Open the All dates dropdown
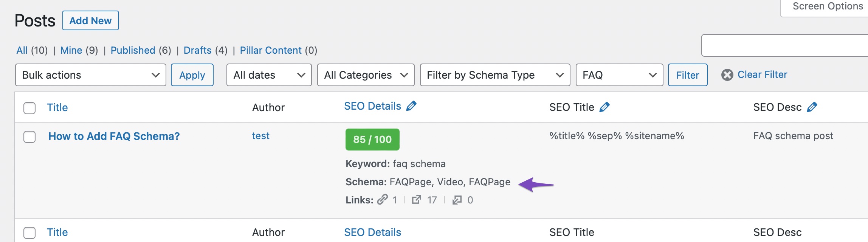Image resolution: width=868 pixels, height=242 pixels. (269, 75)
